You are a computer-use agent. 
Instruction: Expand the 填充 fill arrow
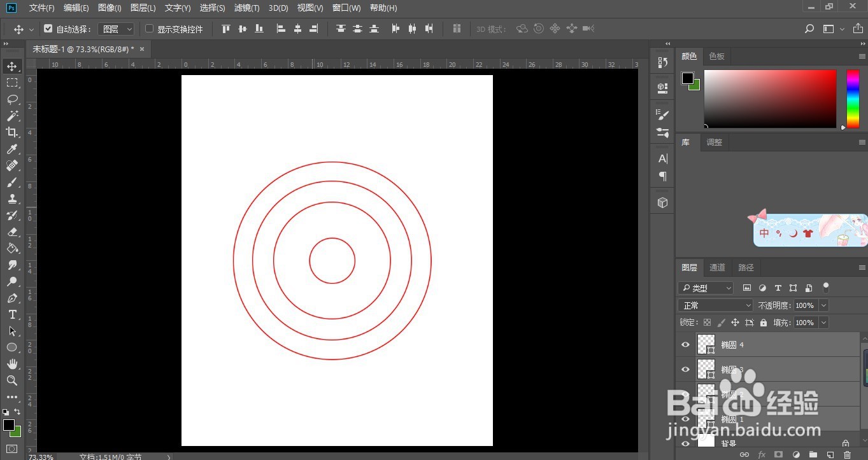click(824, 323)
